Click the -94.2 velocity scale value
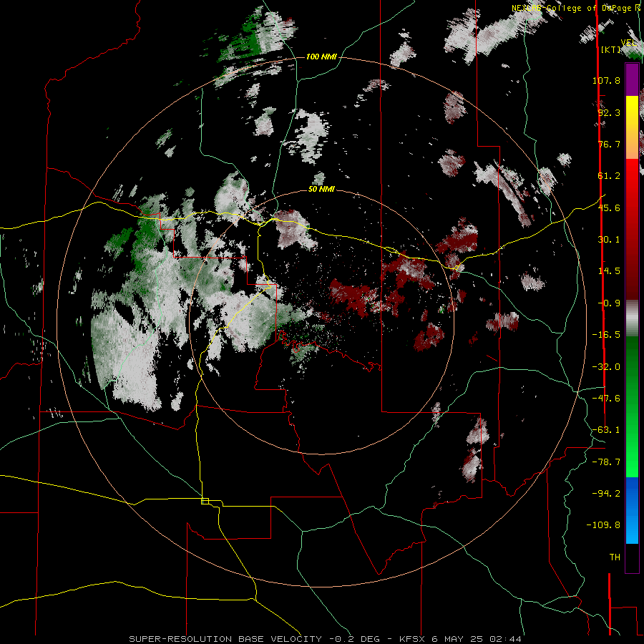Viewport: 644px width, 644px height. click(606, 494)
